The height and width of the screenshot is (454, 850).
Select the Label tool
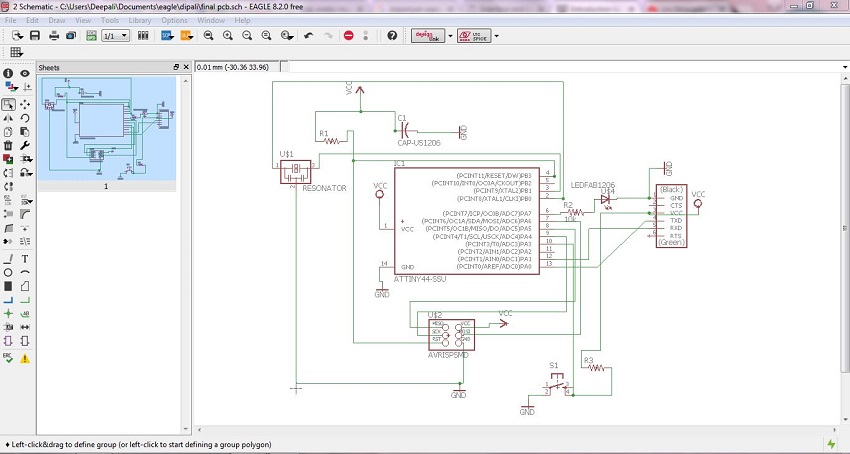click(25, 314)
